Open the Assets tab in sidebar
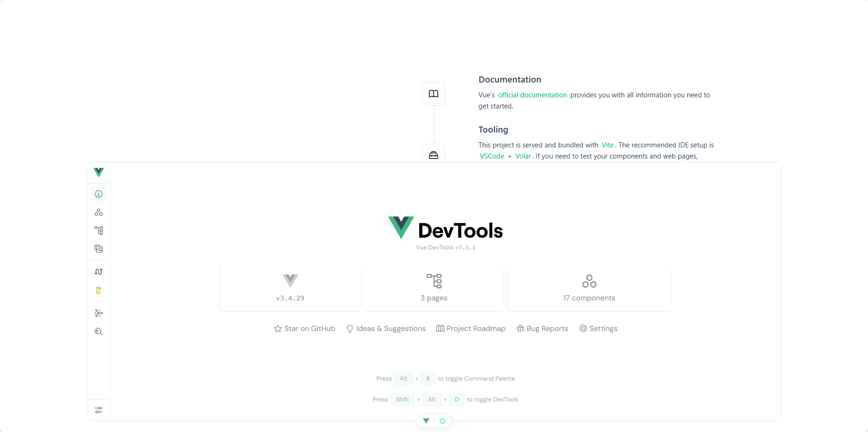This screenshot has height=432, width=868. click(99, 249)
